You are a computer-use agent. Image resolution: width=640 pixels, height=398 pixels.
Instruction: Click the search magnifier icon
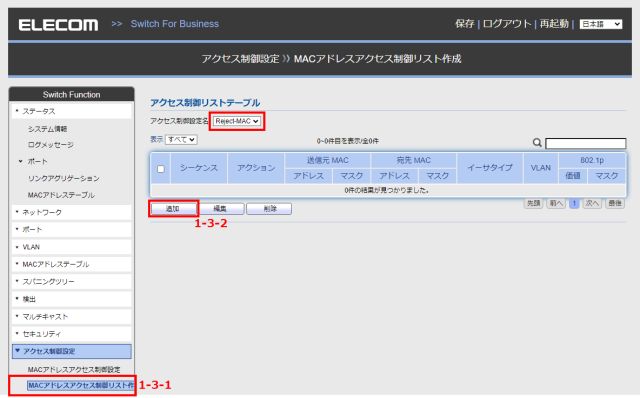click(x=537, y=142)
